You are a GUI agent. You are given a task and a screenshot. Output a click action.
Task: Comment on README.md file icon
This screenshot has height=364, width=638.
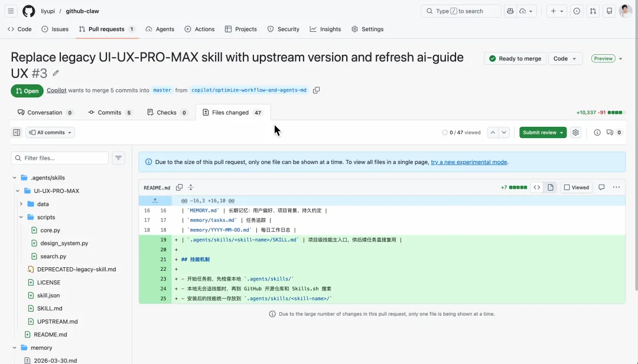click(601, 188)
